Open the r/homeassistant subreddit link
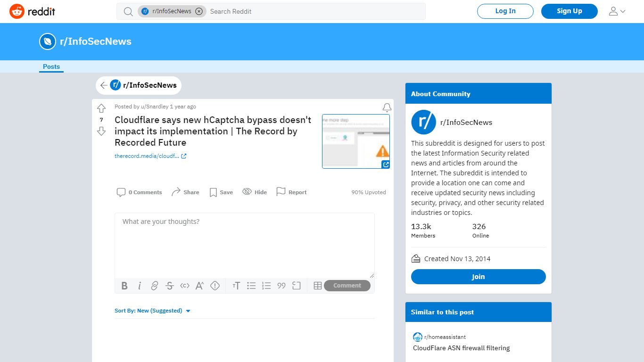 pyautogui.click(x=445, y=337)
